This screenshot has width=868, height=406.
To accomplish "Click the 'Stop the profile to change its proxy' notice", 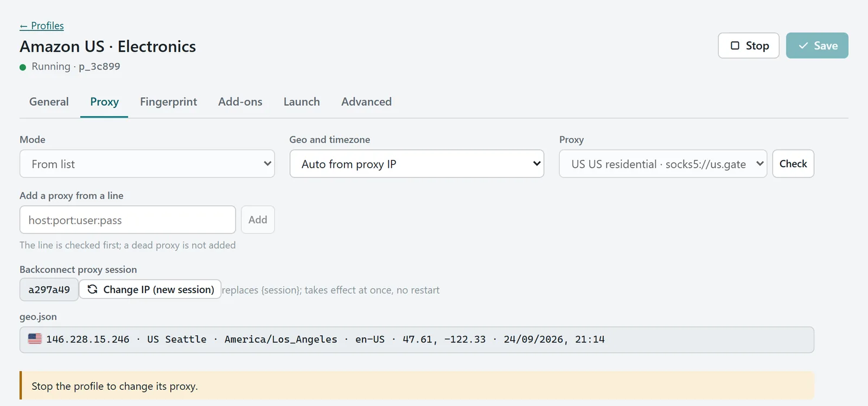I will tap(417, 386).
